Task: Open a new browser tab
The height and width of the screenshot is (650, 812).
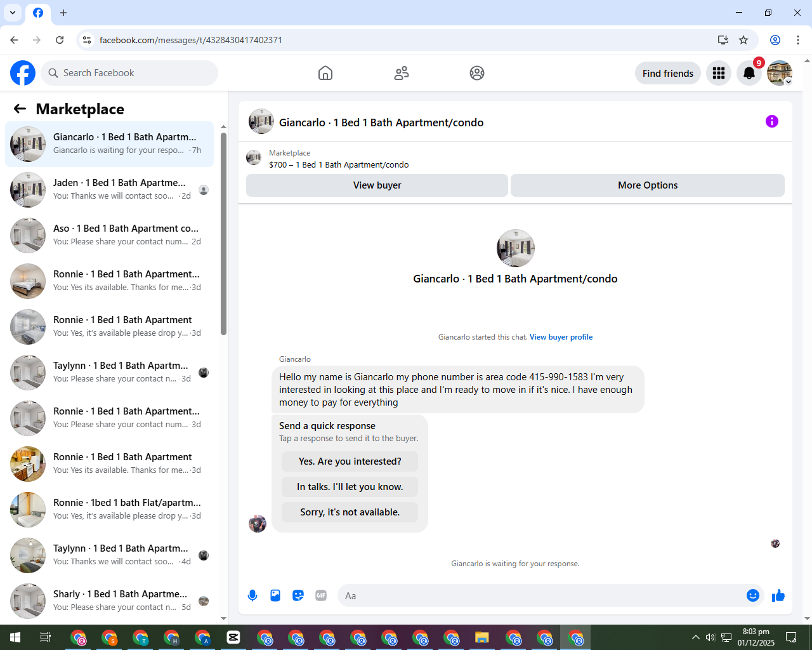Action: (63, 13)
